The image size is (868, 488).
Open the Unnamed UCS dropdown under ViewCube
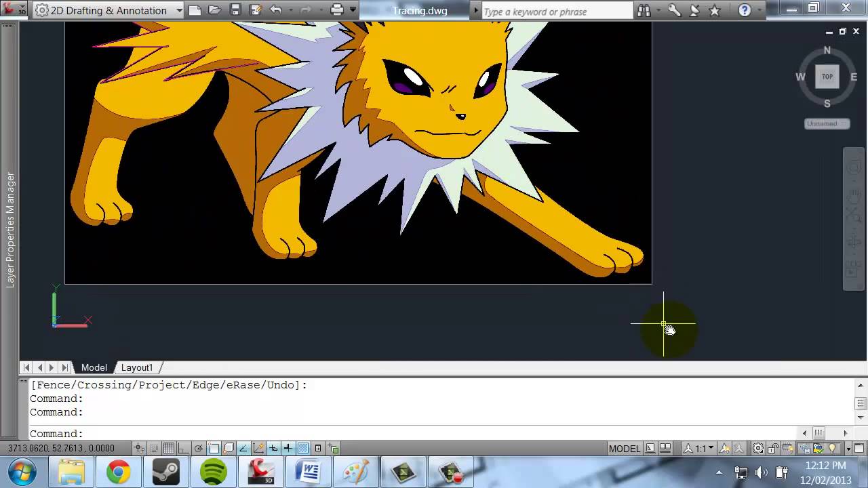click(827, 123)
